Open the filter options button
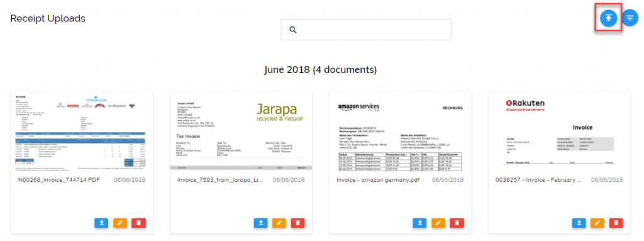 pos(630,18)
